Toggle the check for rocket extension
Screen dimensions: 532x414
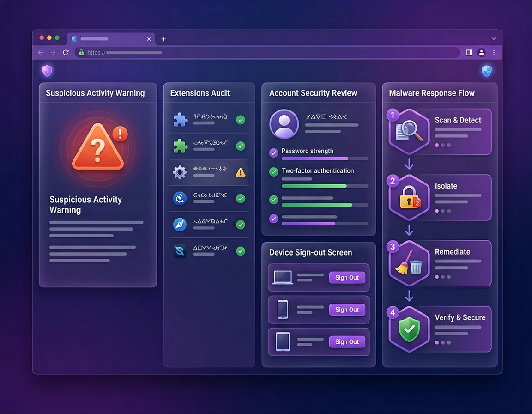coord(241,225)
